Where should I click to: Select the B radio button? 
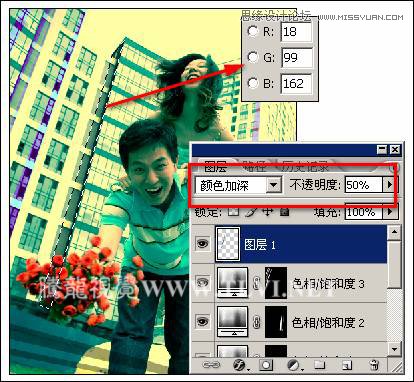253,83
